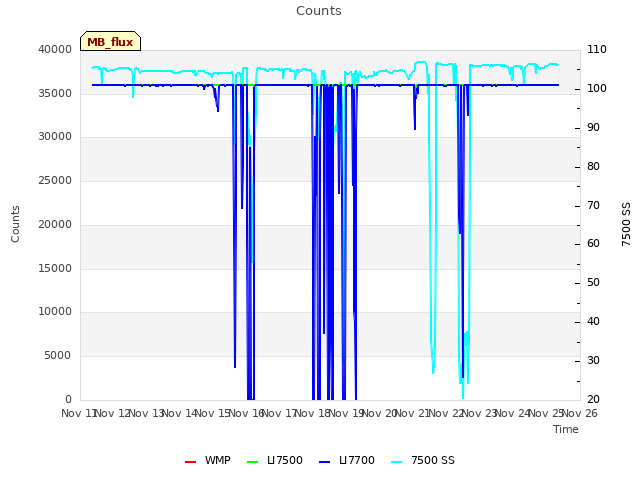Click the Nov 26 date tick label
640x480 pixels.
580,413
